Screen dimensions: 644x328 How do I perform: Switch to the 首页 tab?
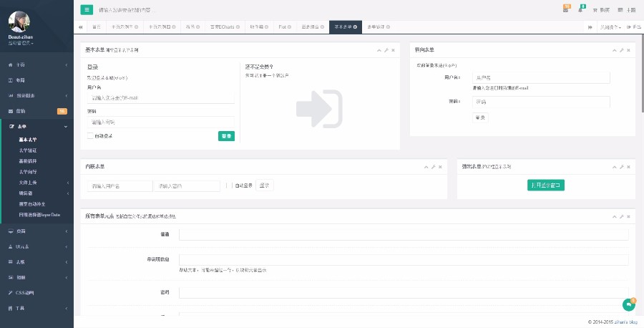pyautogui.click(x=97, y=27)
